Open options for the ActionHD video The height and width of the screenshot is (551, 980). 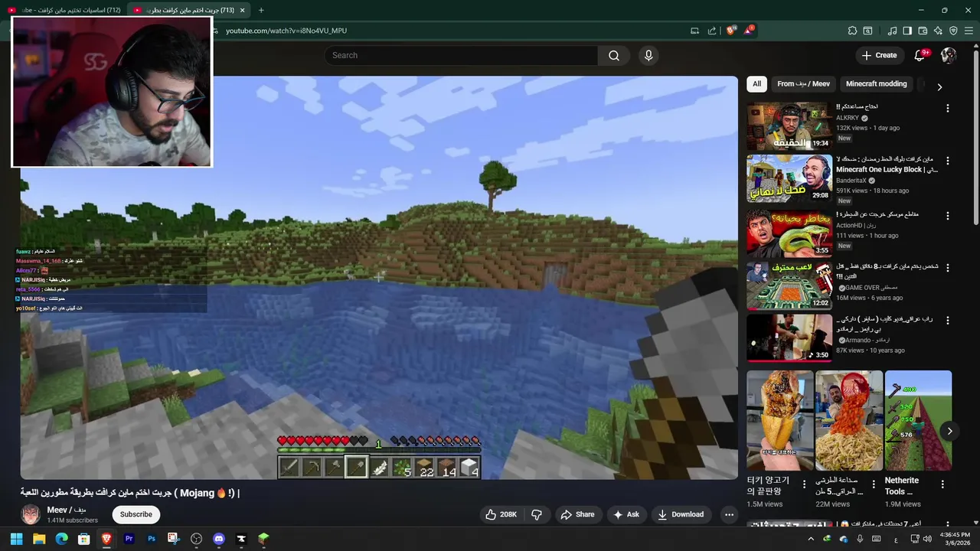pos(948,215)
